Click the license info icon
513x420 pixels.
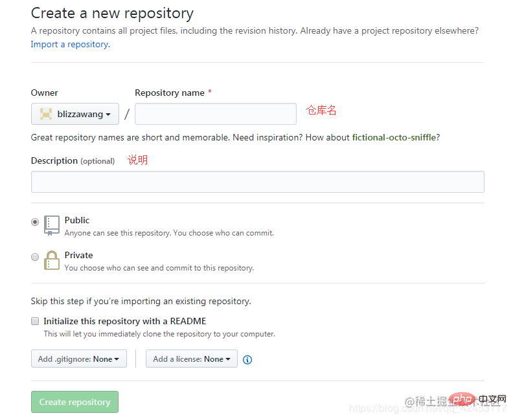coord(247,360)
